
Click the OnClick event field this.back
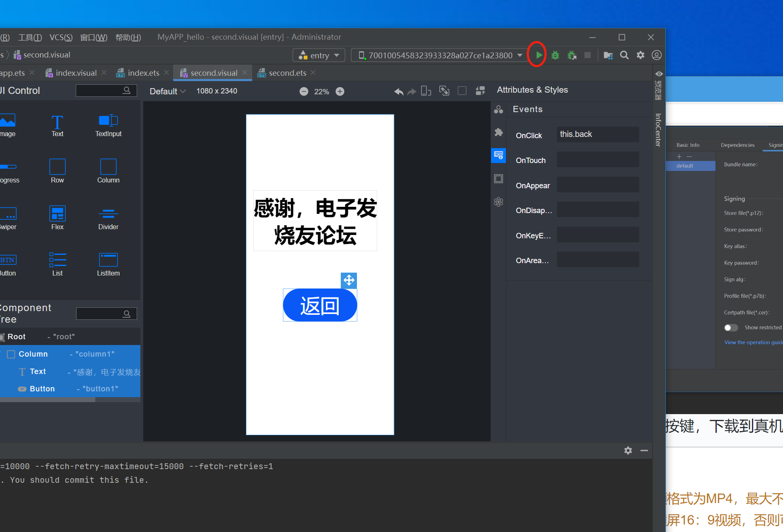pos(598,134)
